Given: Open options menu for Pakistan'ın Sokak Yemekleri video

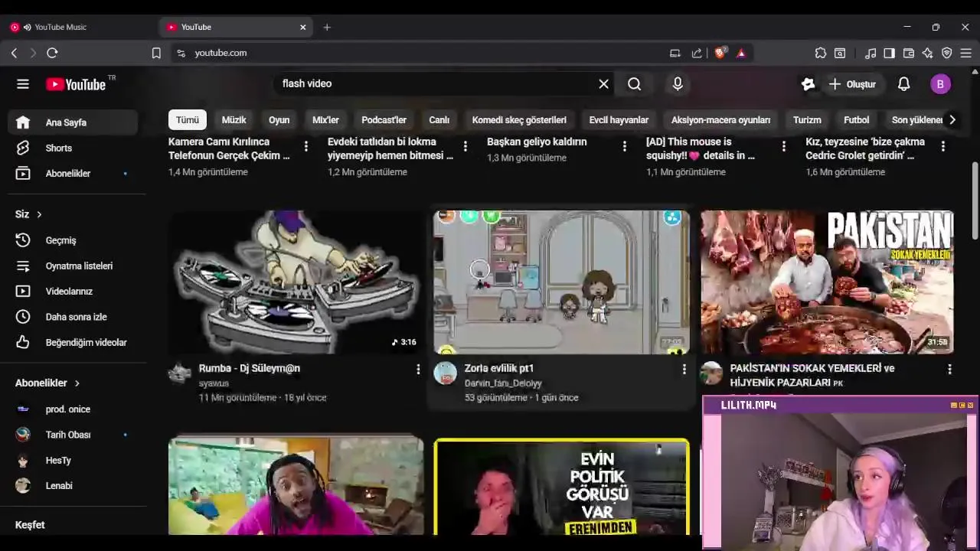Looking at the screenshot, I should tap(949, 370).
